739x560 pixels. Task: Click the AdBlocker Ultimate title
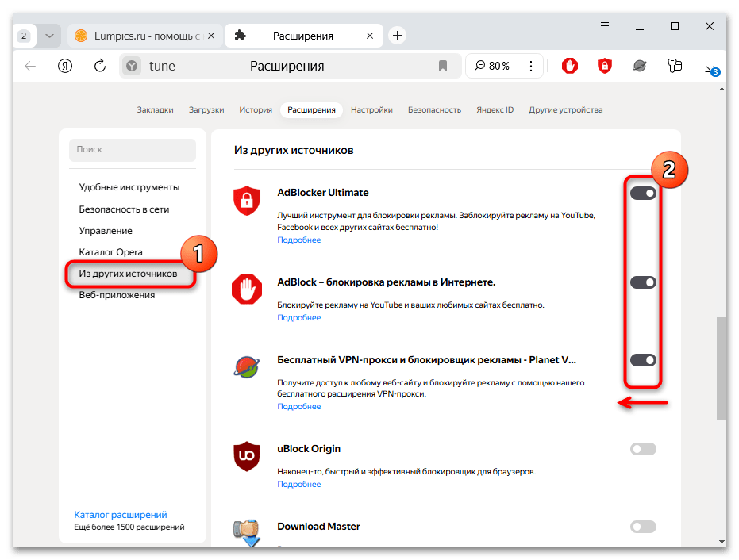pos(323,193)
